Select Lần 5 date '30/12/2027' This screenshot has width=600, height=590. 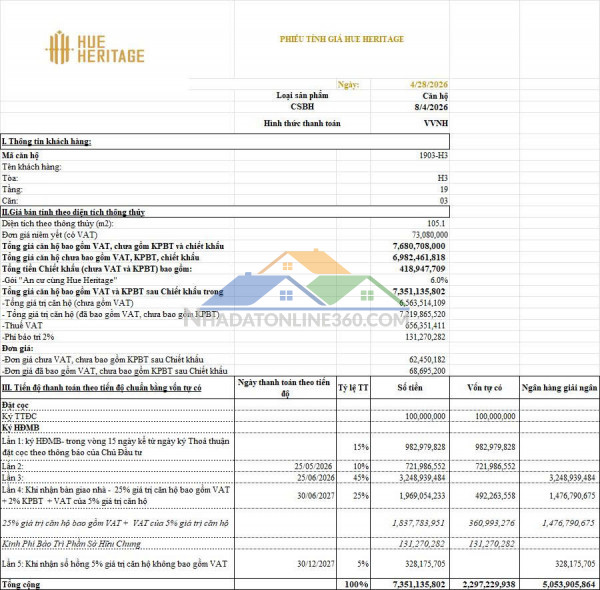[316, 564]
